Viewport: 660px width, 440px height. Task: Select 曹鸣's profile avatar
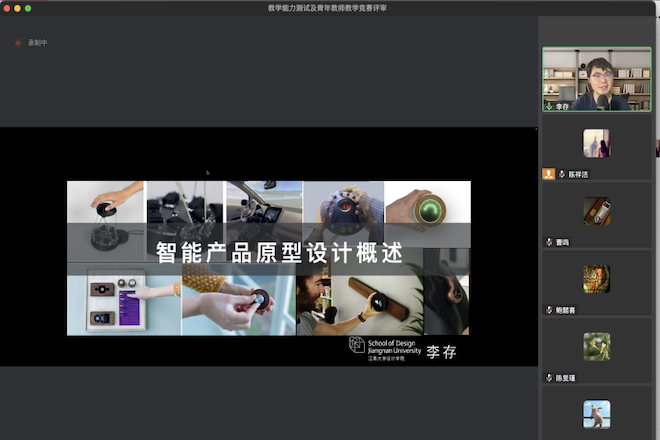click(x=597, y=212)
